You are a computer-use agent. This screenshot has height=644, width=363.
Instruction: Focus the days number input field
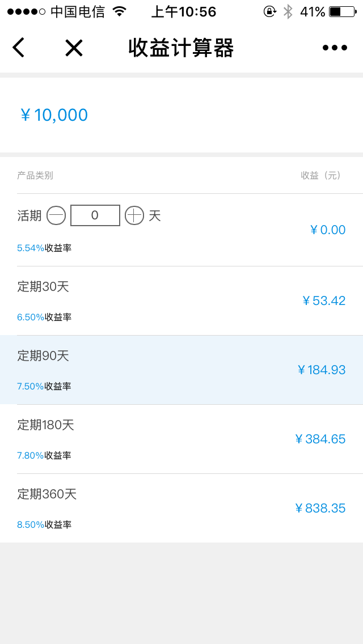tap(95, 215)
